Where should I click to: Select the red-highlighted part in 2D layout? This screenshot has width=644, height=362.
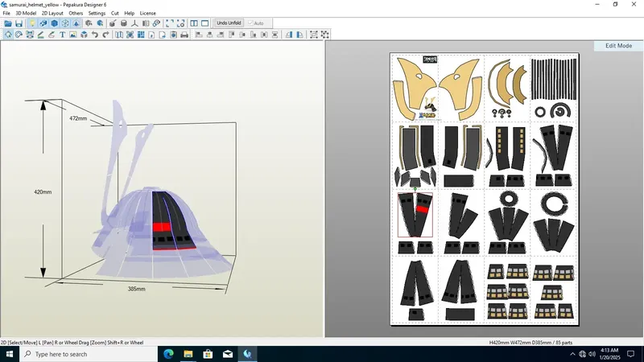point(422,208)
